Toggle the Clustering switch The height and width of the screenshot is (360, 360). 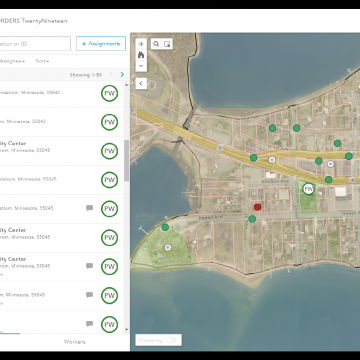click(x=171, y=340)
